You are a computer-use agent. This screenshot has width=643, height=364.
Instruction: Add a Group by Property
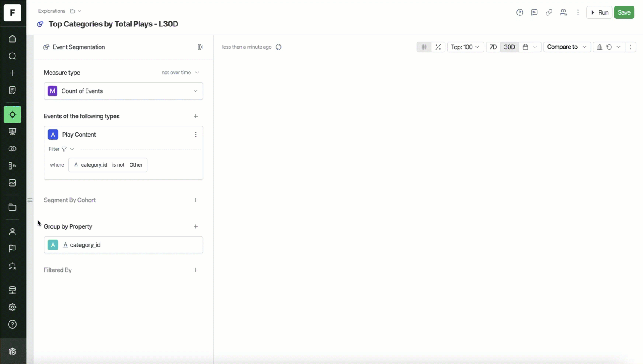[196, 226]
